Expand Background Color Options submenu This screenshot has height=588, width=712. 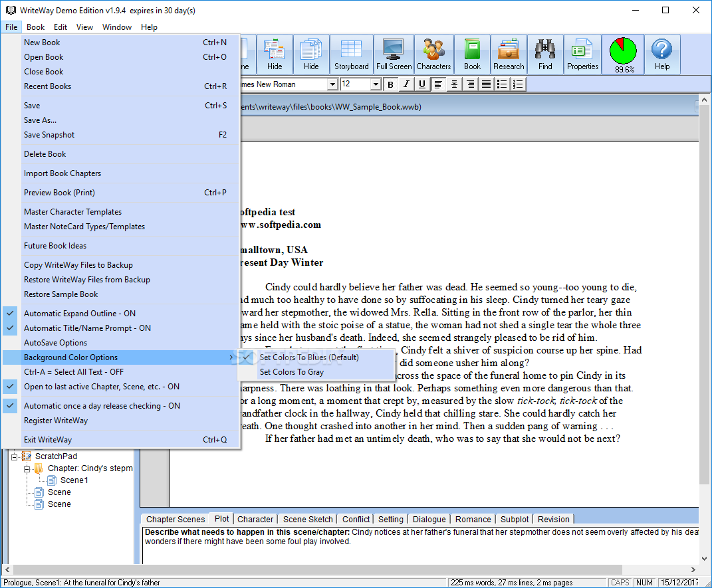pos(121,357)
